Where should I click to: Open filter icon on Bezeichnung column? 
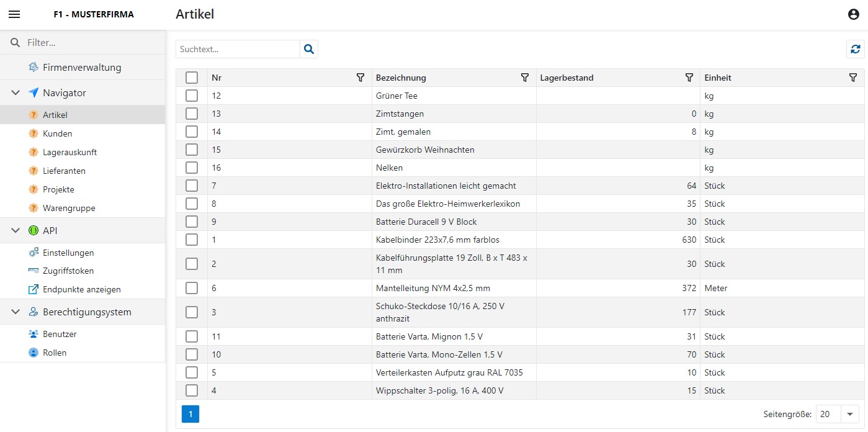point(525,78)
